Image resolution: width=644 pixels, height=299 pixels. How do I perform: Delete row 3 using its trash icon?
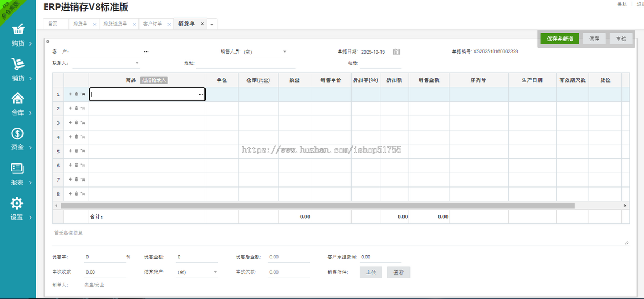point(76,123)
